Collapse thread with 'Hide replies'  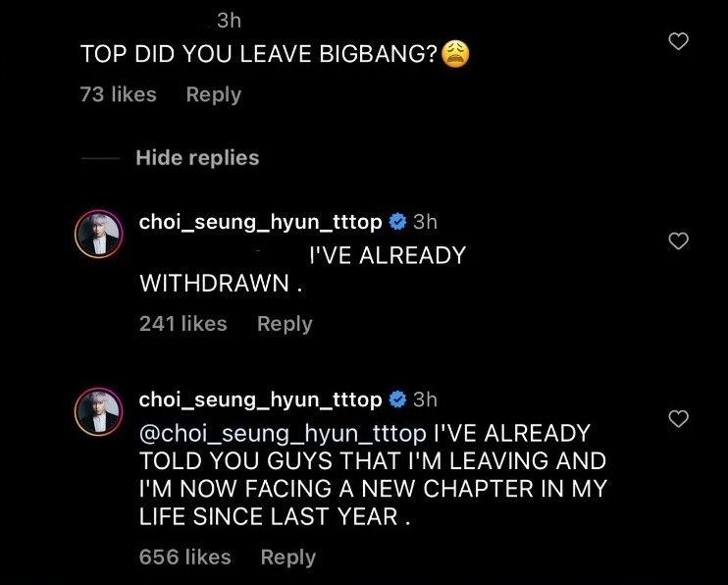[197, 158]
